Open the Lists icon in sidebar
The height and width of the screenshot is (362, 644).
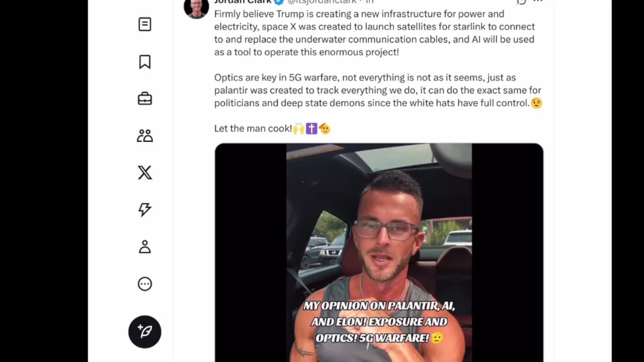coord(145,24)
